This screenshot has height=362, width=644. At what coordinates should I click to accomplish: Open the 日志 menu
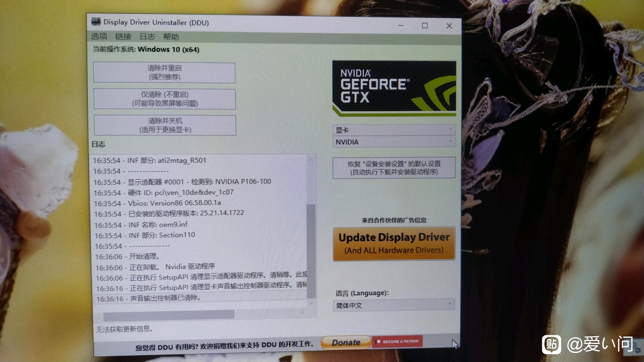click(x=147, y=37)
